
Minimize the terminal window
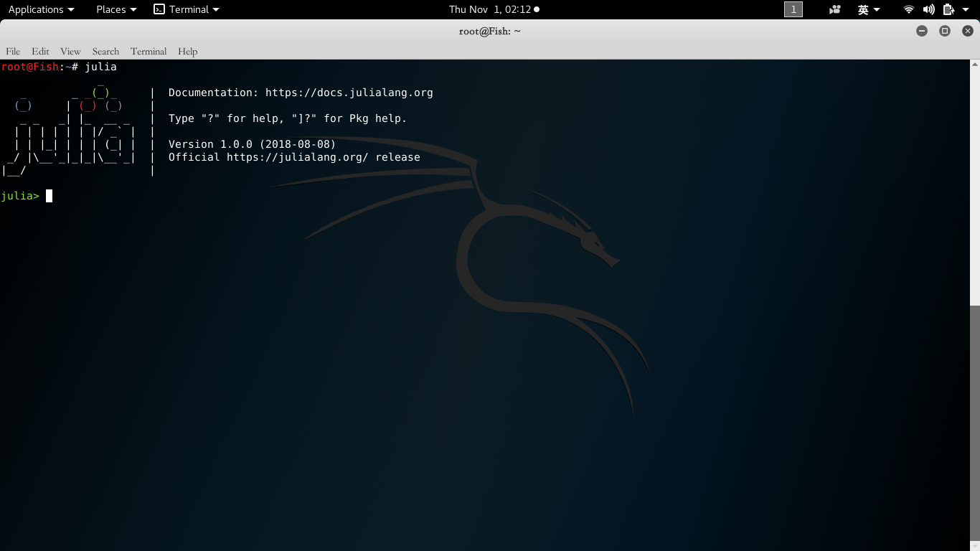(x=922, y=31)
